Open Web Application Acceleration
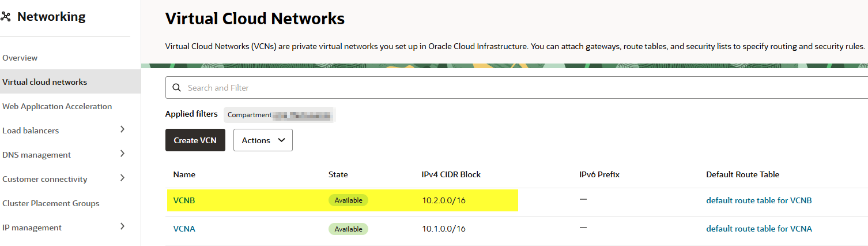868x246 pixels. pos(57,106)
